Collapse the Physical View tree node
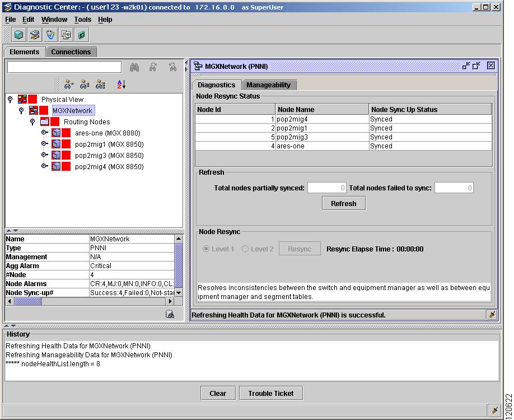Image resolution: width=514 pixels, height=420 pixels. [10, 99]
